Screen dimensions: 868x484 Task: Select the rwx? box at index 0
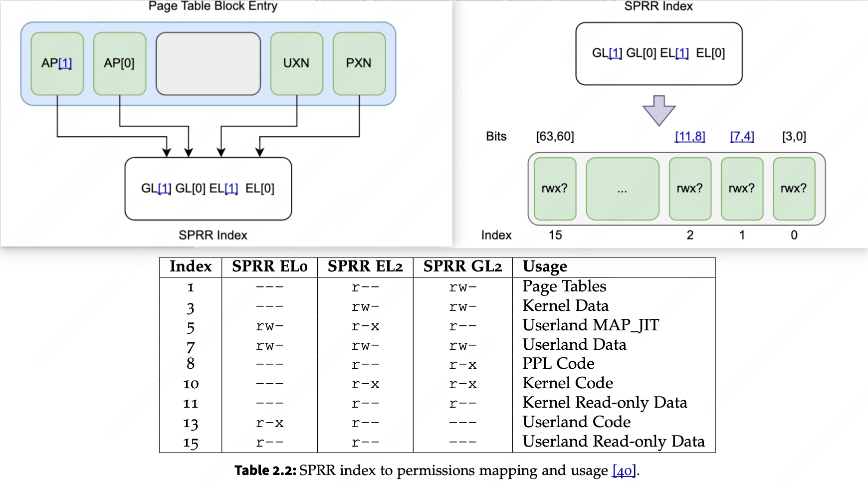(x=794, y=189)
